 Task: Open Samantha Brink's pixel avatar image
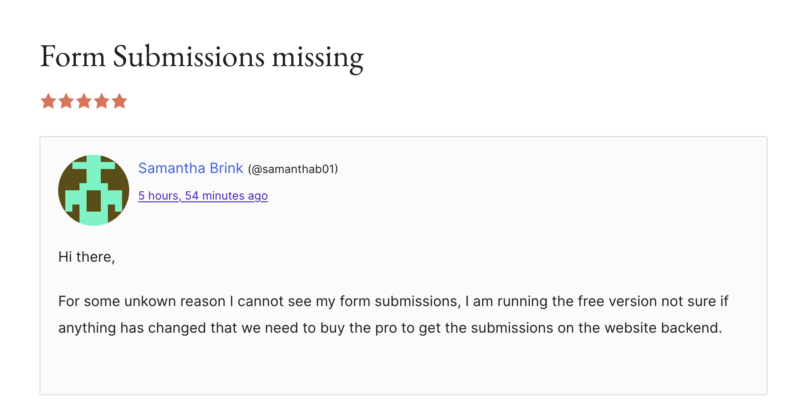point(93,190)
